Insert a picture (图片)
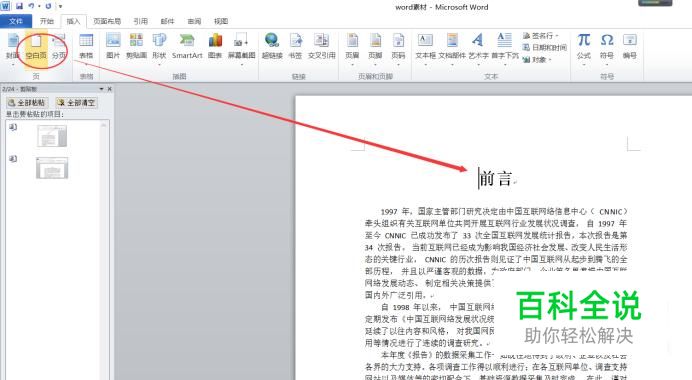 [x=113, y=46]
